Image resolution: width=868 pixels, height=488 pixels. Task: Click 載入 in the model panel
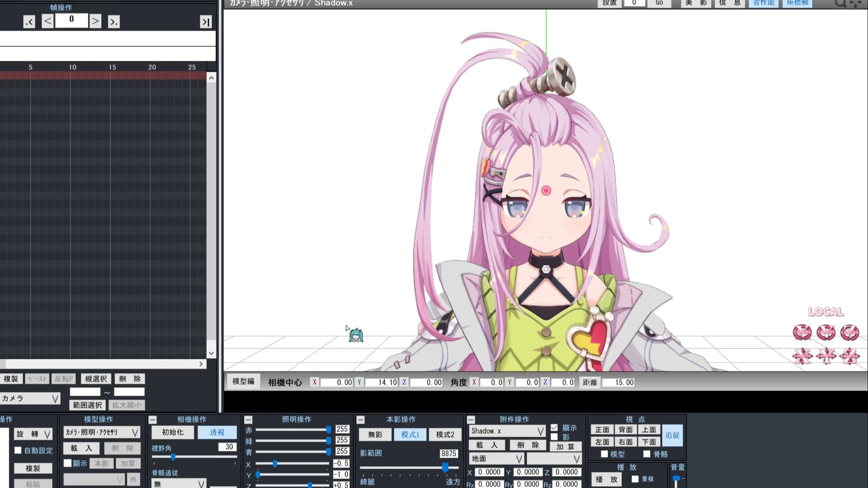coord(81,448)
